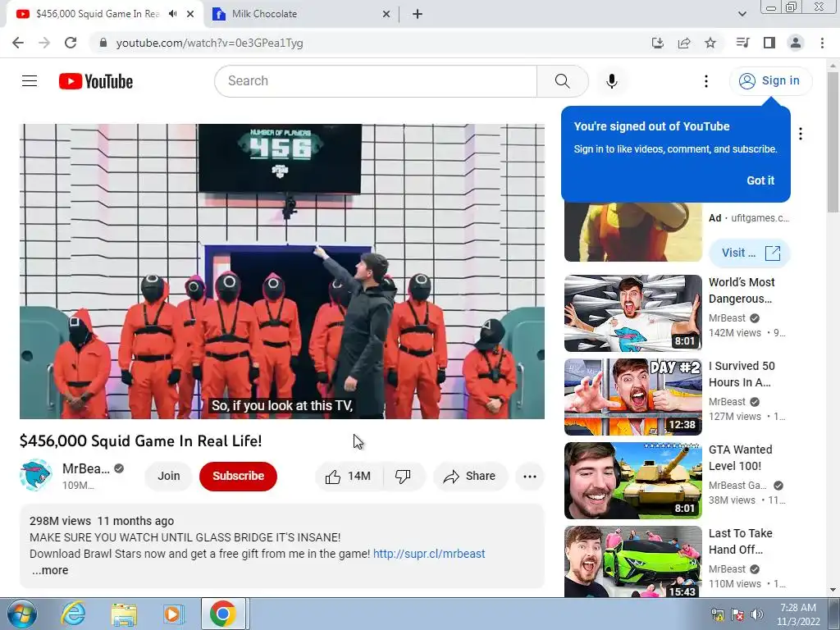Click the share page icon in address bar
Screen dimensions: 840x630
tap(684, 43)
